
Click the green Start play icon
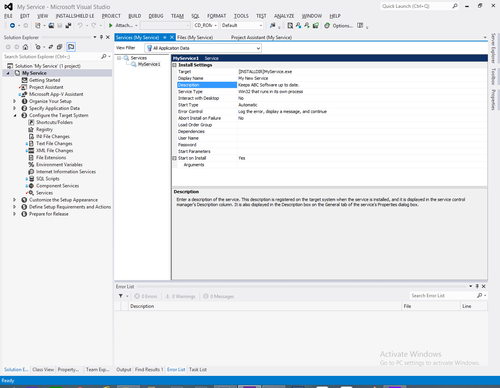(x=111, y=25)
